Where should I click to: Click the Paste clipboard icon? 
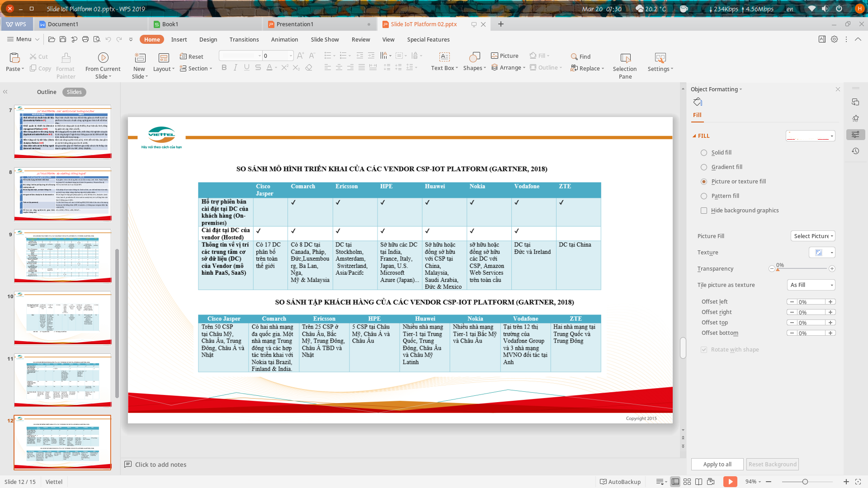pos(14,57)
